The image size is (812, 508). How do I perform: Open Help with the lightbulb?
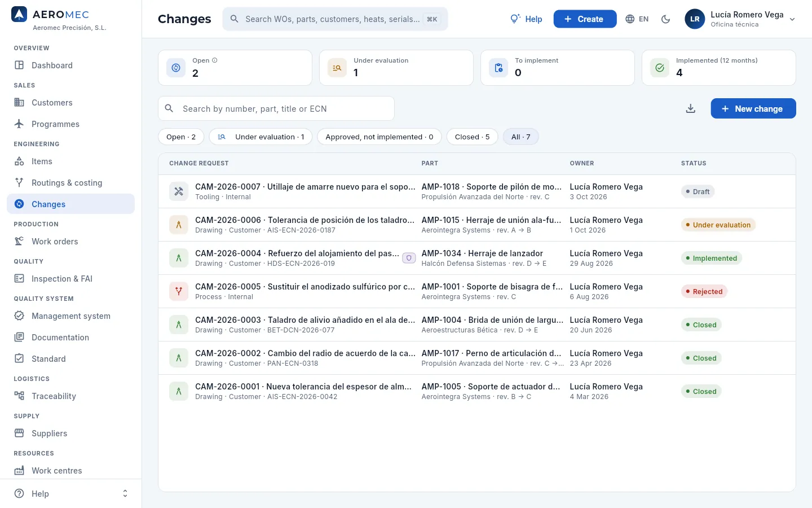click(526, 19)
